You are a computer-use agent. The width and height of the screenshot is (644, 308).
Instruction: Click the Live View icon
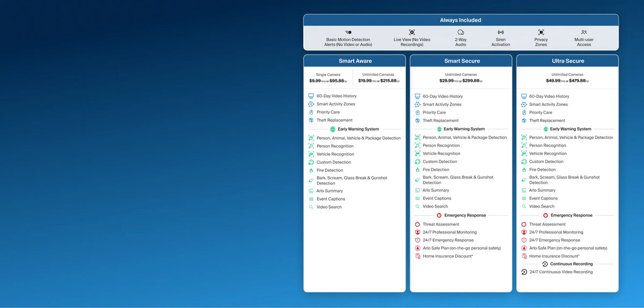[x=412, y=32]
